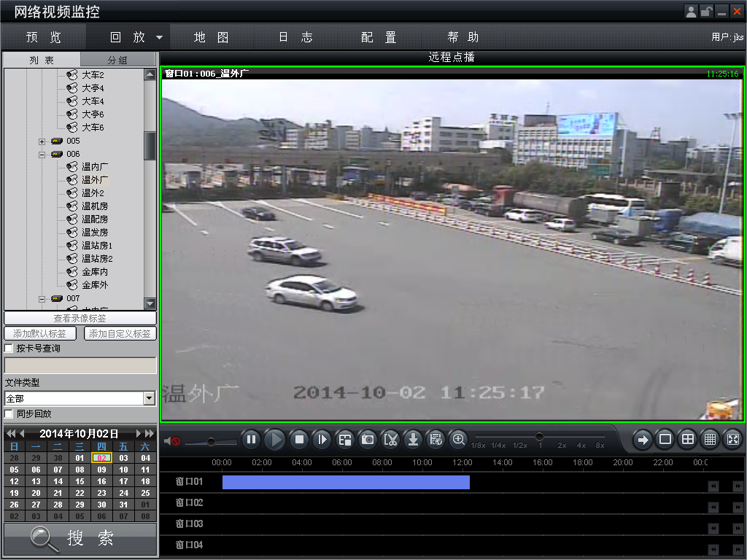Screen dimensions: 747x560
Task: Enter fullscreen view mode
Action: click(733, 440)
